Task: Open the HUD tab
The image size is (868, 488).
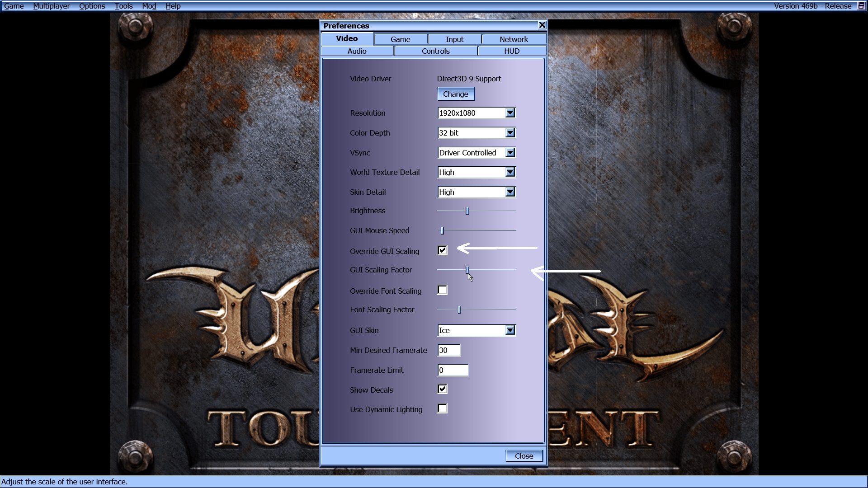Action: click(512, 51)
